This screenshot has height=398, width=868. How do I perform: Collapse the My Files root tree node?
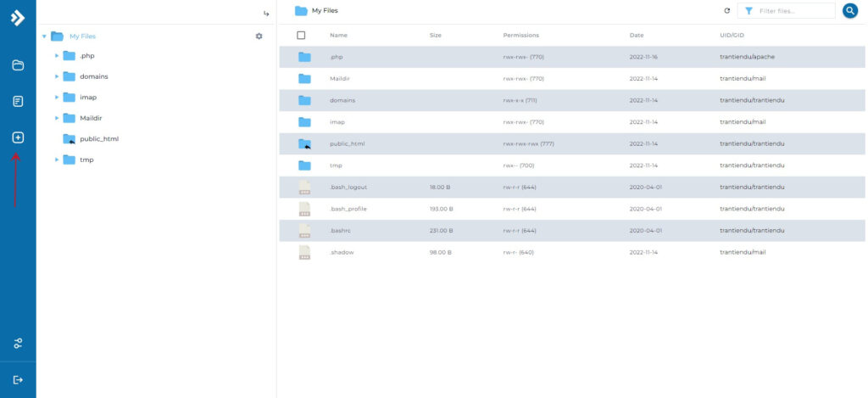44,36
